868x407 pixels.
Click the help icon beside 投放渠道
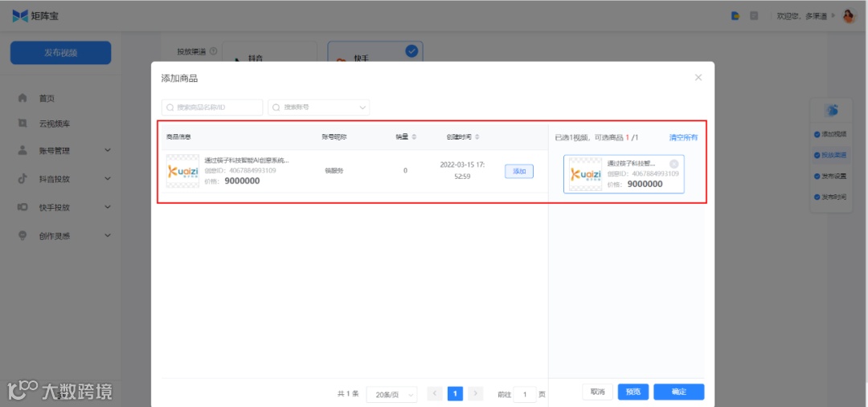213,51
